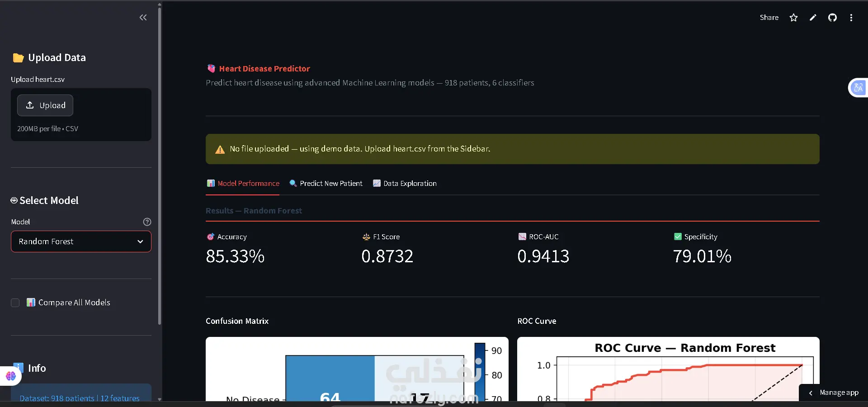Click the translate extension icon
The height and width of the screenshot is (407, 868).
(858, 87)
